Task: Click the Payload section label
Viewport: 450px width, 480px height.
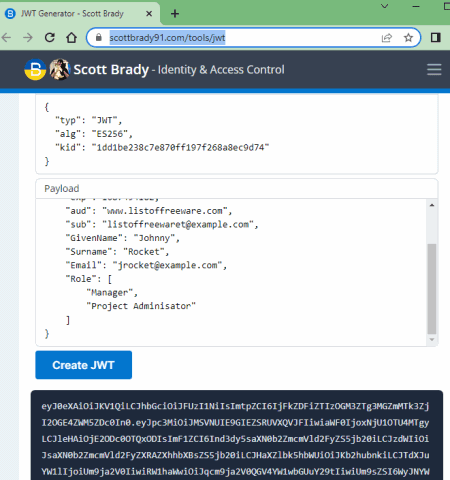Action: tap(62, 189)
